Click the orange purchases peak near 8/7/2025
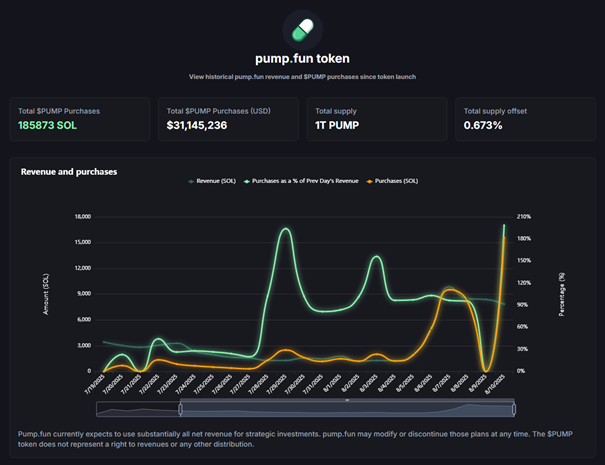The image size is (605, 465). point(450,289)
